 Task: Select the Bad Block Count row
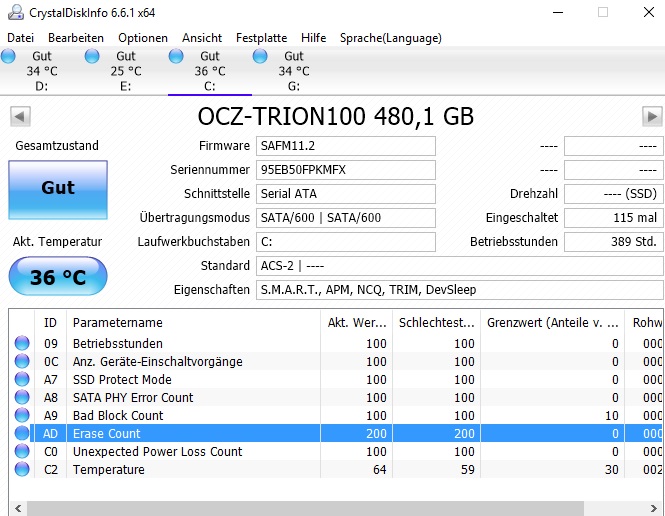click(336, 415)
